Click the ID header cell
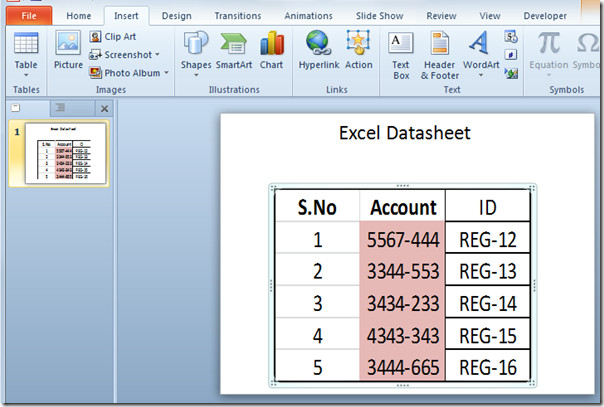 tap(488, 207)
